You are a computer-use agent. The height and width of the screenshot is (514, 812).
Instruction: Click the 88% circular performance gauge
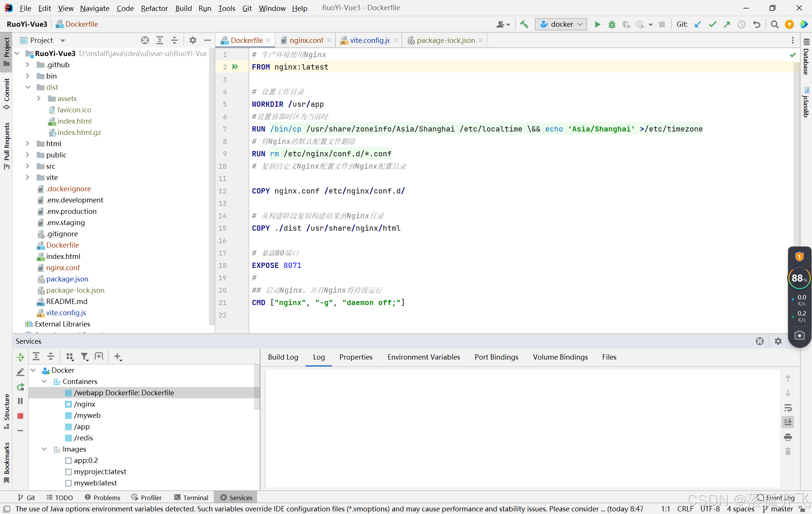pyautogui.click(x=799, y=278)
